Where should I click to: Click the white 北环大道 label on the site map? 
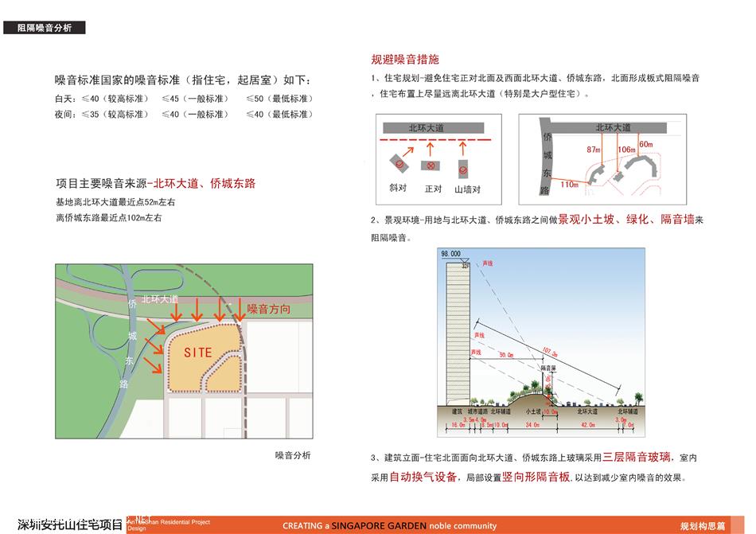click(160, 299)
